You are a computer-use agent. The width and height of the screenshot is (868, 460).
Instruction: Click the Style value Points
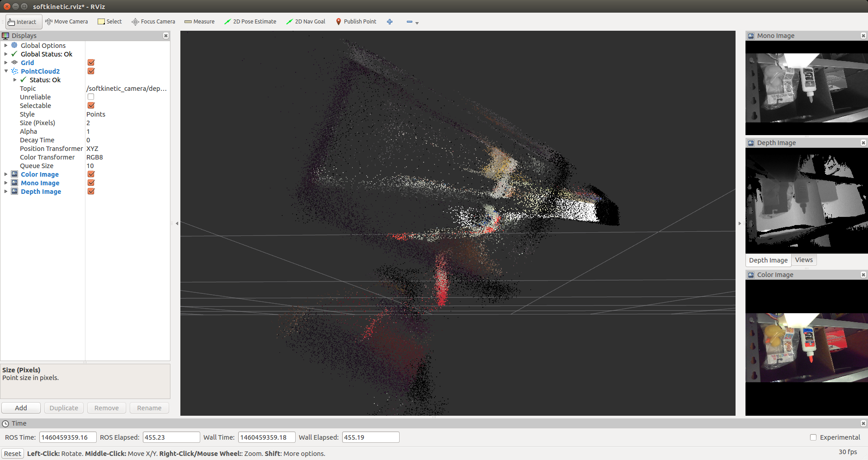click(96, 114)
